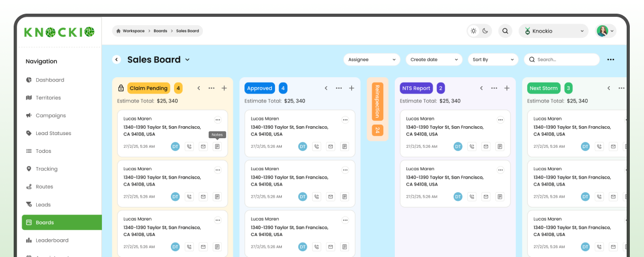Open the search magnifier in top bar
This screenshot has width=644, height=257.
point(505,31)
